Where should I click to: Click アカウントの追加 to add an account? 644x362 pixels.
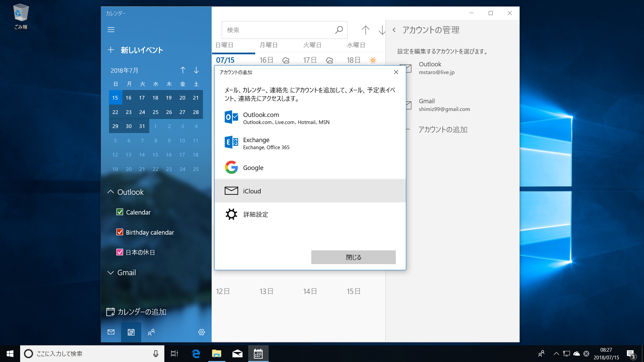(443, 130)
